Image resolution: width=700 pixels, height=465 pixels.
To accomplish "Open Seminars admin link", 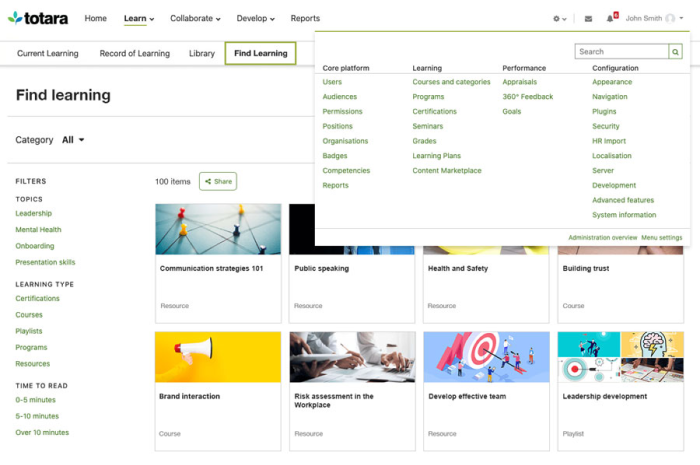I will pos(428,126).
